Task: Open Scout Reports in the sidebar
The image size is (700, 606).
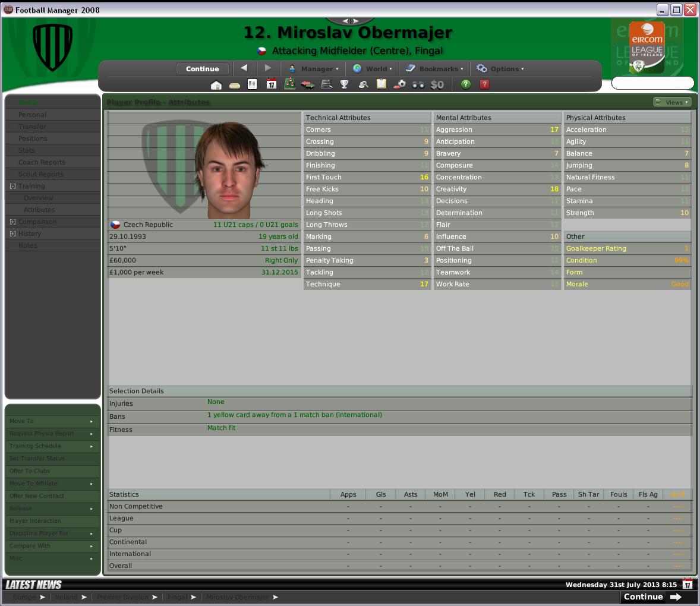Action: point(40,174)
